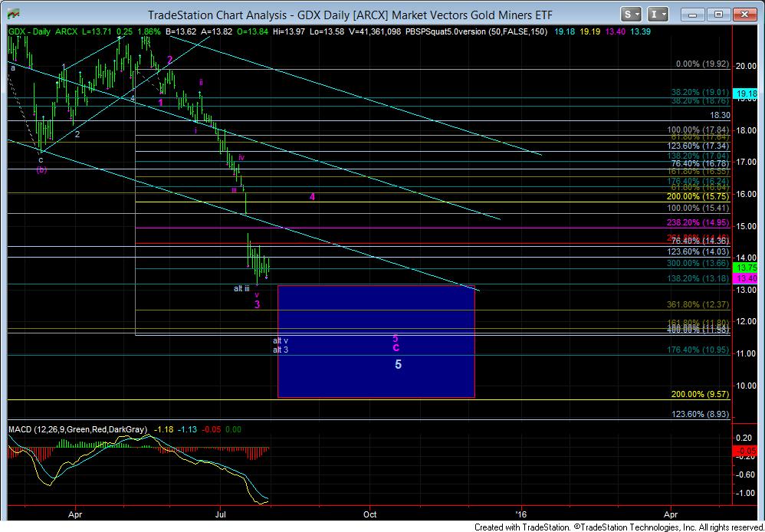Click the yellow '200.00% (15.75)' Fibonacci label
Image resolution: width=765 pixels, height=532 pixels.
coord(698,196)
